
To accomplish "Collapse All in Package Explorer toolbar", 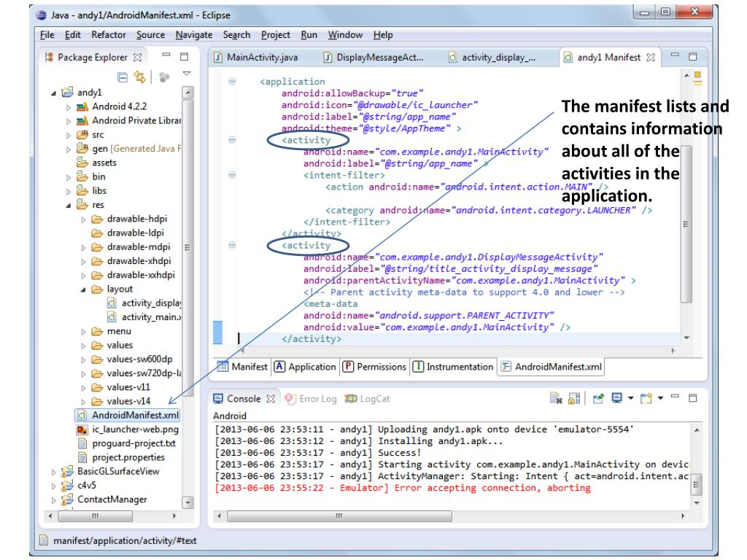I will 123,77.
